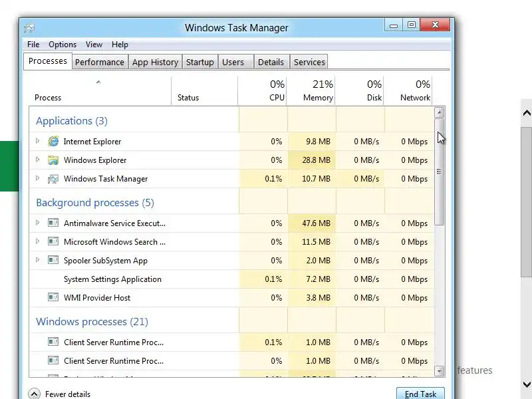Click the 2.0 MB memory value
This screenshot has height=399, width=532.
(x=318, y=261)
